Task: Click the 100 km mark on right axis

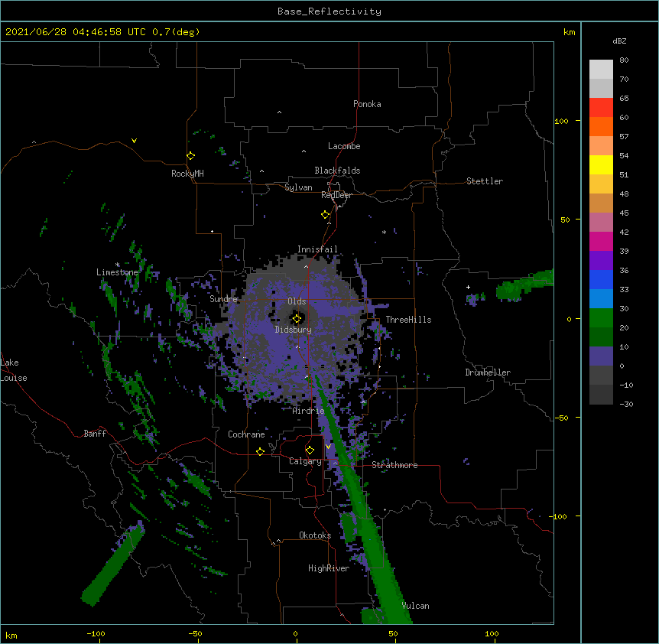Action: (x=561, y=121)
